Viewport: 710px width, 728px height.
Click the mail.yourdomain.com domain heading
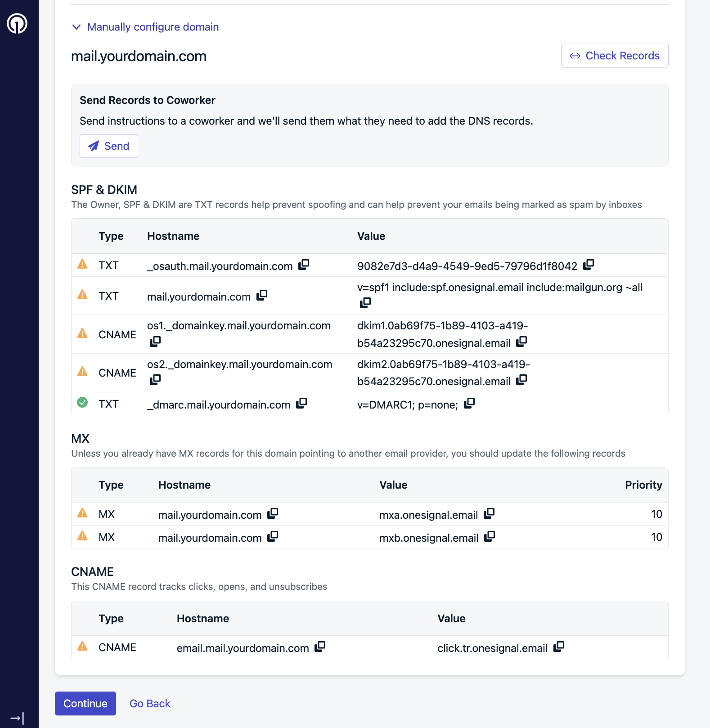click(139, 56)
